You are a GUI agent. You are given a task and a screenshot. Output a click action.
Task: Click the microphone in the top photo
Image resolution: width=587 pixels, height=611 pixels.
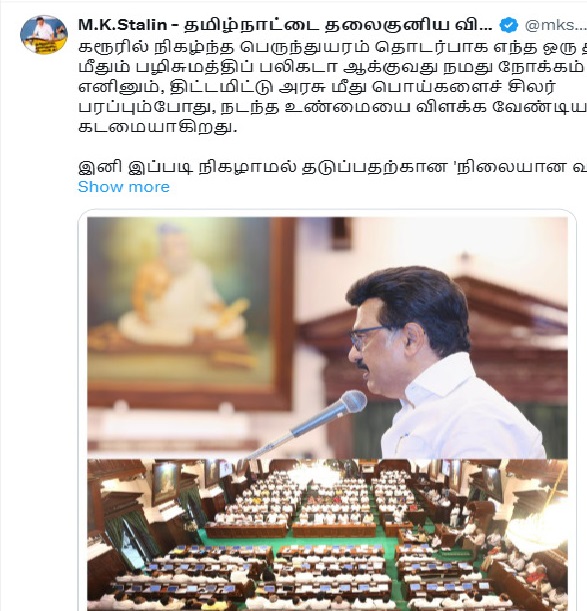(304, 423)
